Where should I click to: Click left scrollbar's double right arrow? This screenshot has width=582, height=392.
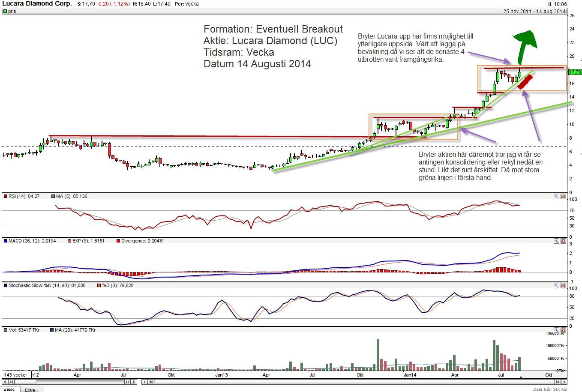click(x=128, y=382)
